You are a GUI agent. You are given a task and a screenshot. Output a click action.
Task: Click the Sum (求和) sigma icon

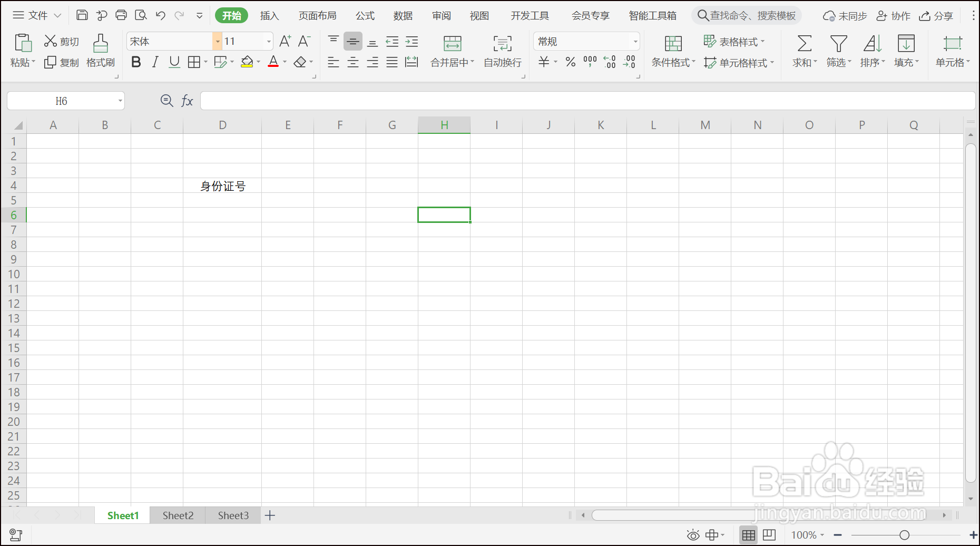click(x=805, y=43)
